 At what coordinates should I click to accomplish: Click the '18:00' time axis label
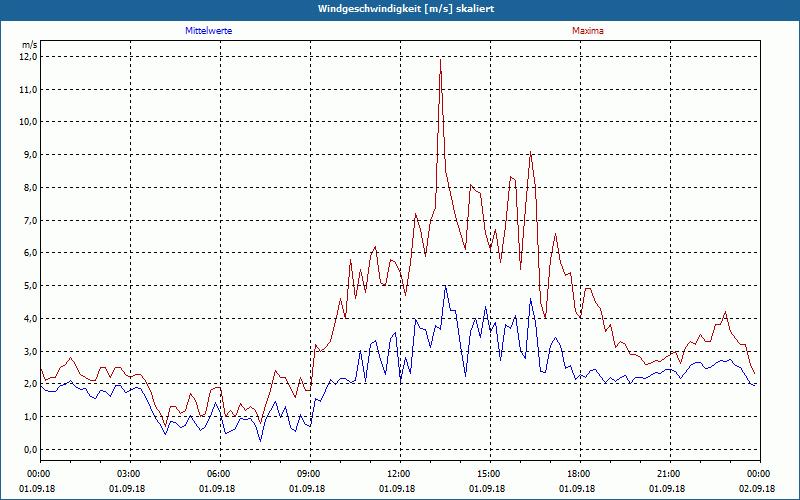click(x=577, y=474)
